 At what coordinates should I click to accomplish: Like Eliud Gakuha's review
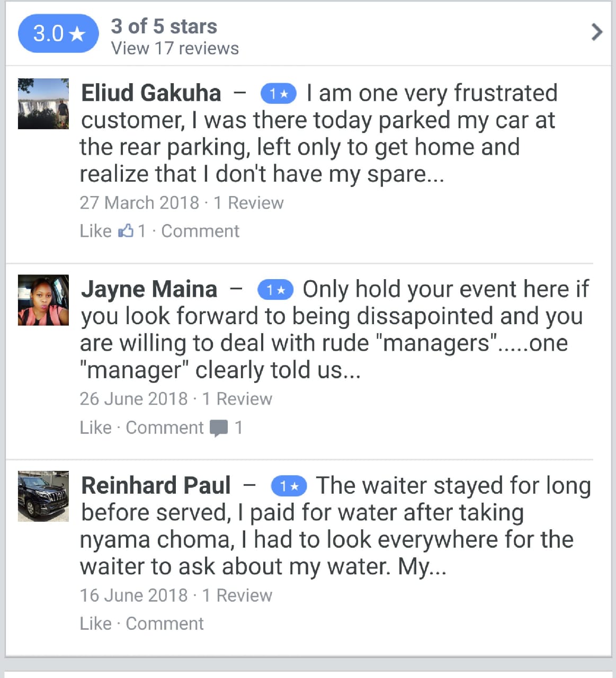tap(95, 231)
